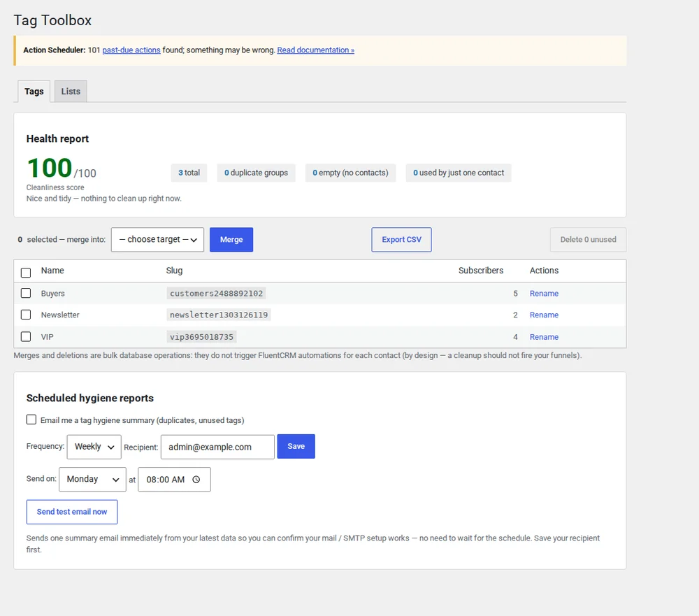The image size is (699, 616).
Task: Click the Newsletter tag name
Action: click(x=60, y=315)
